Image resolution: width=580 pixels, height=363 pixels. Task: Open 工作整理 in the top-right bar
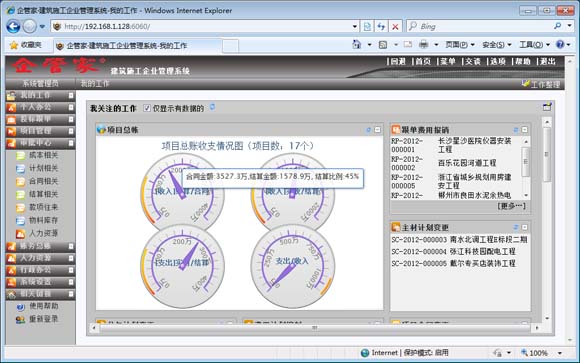pos(545,84)
